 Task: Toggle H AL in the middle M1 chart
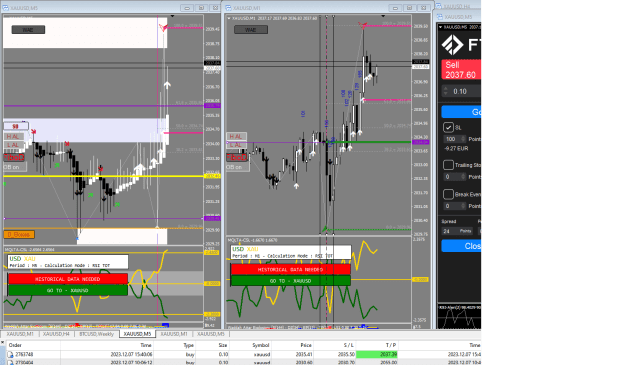tap(236, 137)
